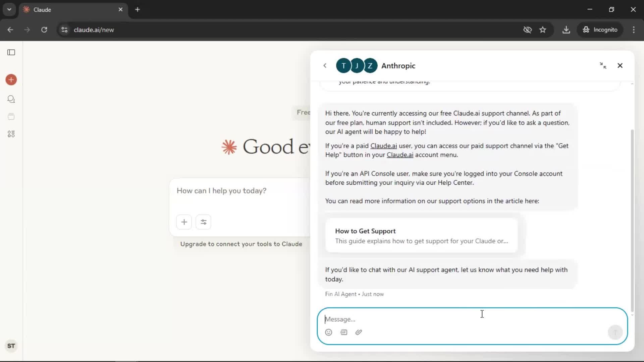Open the emoji picker in the message box
Screen dimensions: 644x362
coord(328,332)
